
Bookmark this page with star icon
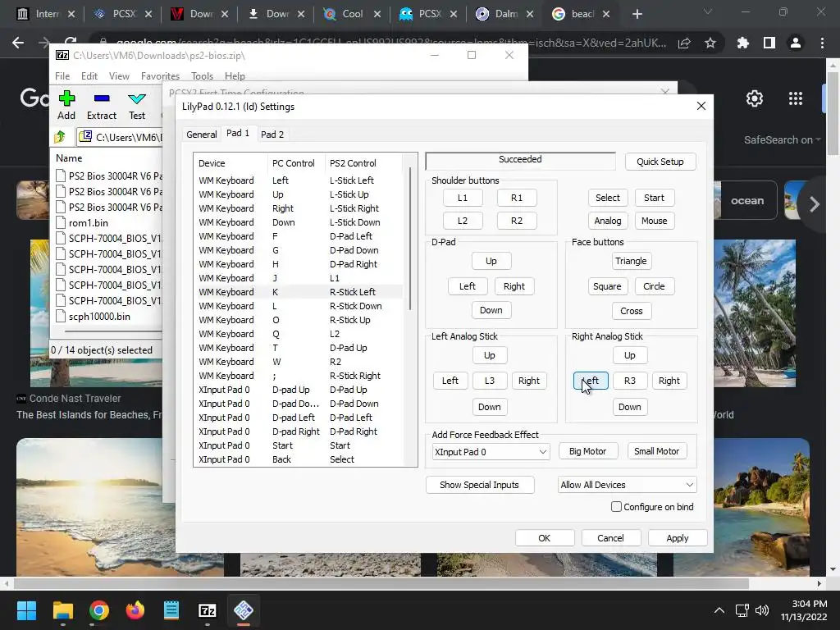pos(710,43)
